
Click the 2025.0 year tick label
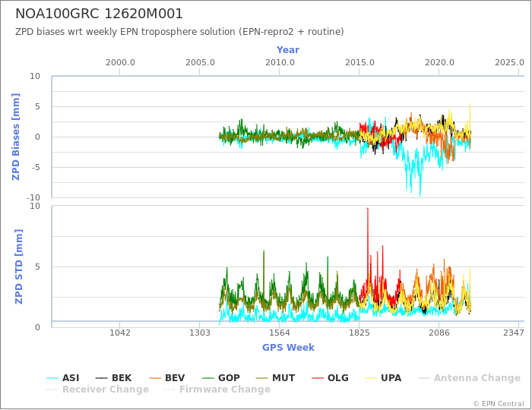click(x=509, y=63)
